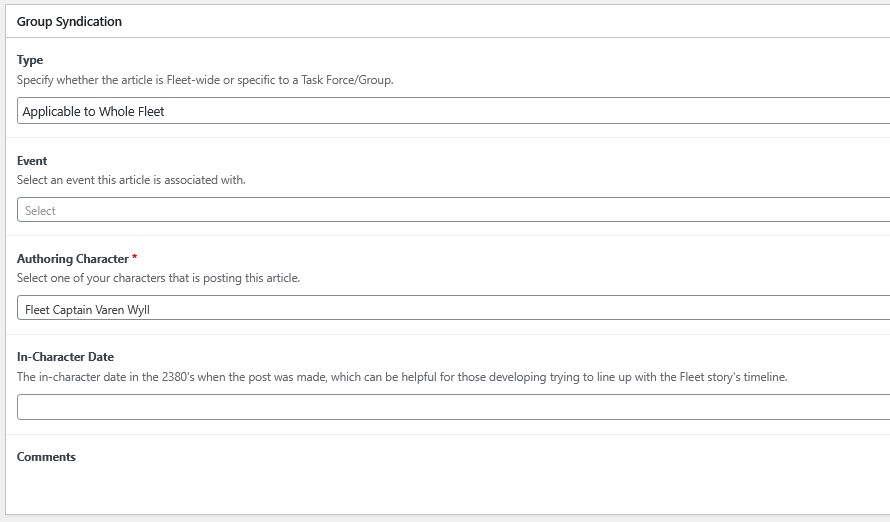Screen dimensions: 890x522
Task: Click the 'Select' placeholder text in Event
Action: [x=40, y=211]
